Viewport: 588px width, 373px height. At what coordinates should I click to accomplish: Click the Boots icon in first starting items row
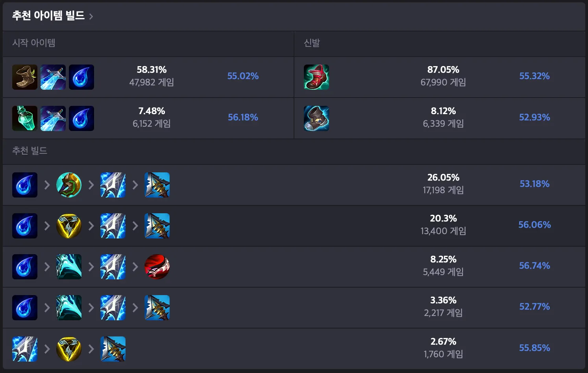(x=24, y=77)
